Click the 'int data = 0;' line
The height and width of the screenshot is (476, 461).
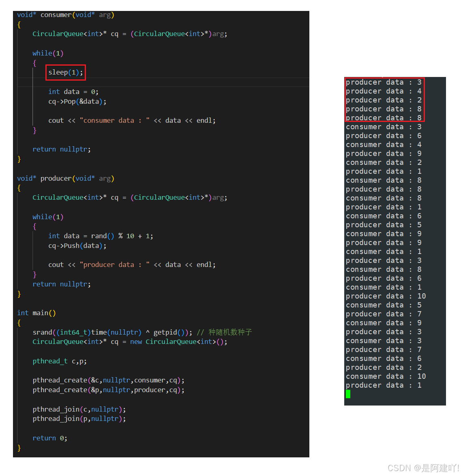[73, 92]
